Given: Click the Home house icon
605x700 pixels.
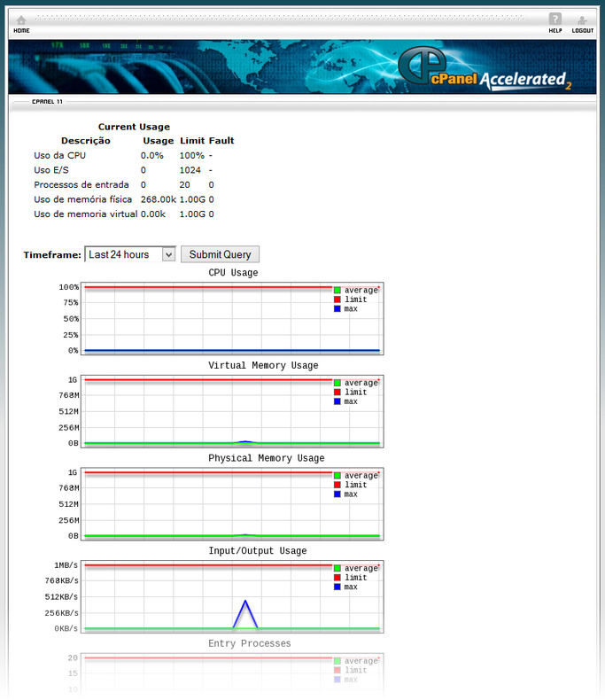Looking at the screenshot, I should click(x=21, y=20).
